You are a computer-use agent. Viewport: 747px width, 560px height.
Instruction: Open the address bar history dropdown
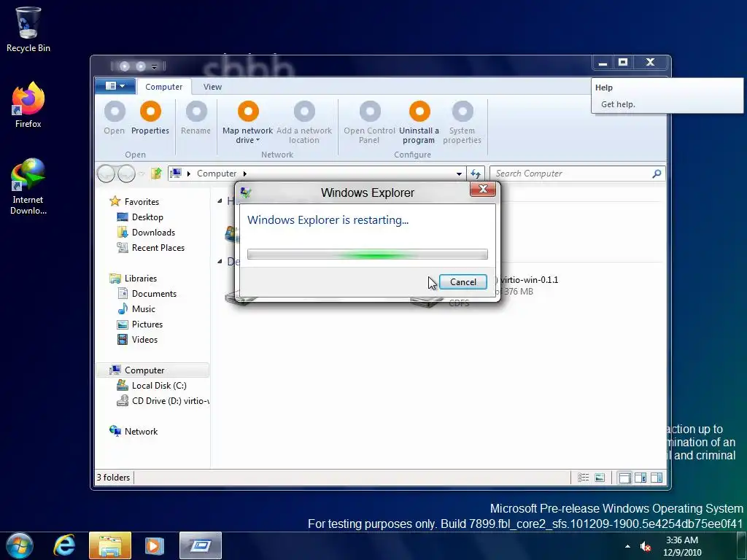coord(459,174)
